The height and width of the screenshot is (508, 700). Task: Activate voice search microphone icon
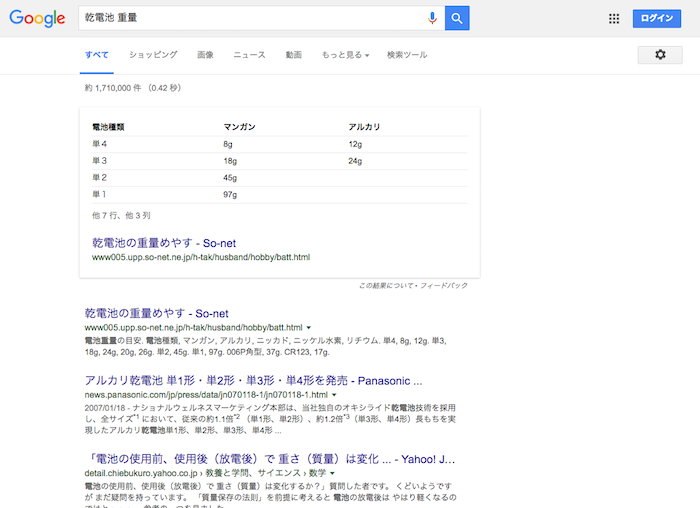coord(432,18)
